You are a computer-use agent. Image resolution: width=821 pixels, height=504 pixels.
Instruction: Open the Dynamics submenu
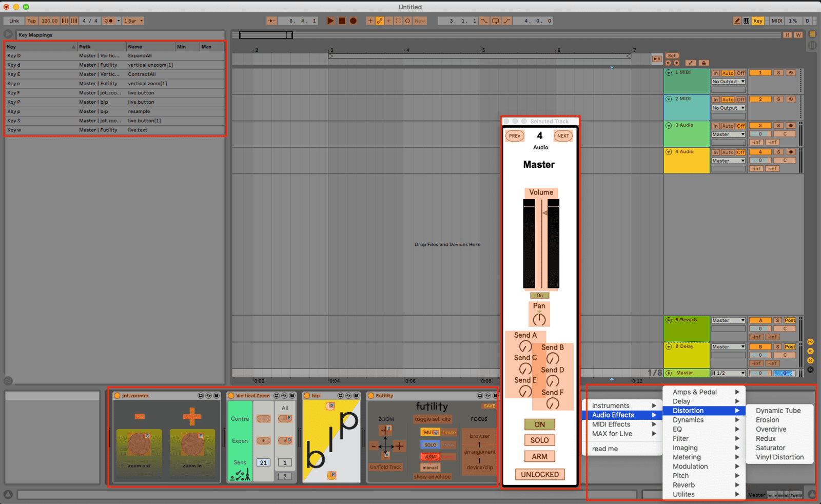705,420
